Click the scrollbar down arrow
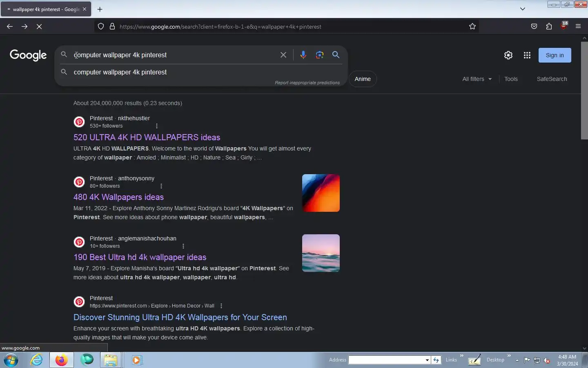The image size is (588, 368). [x=584, y=348]
